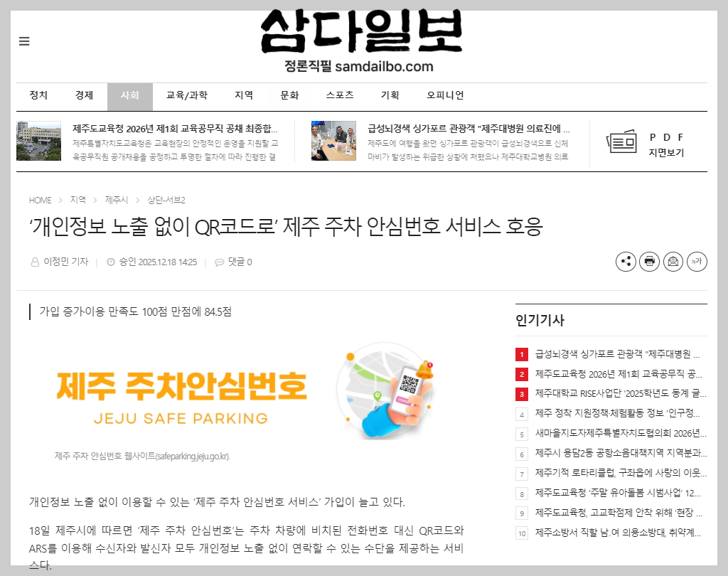This screenshot has height=576, width=728.
Task: Click the email article icon button
Action: [673, 262]
